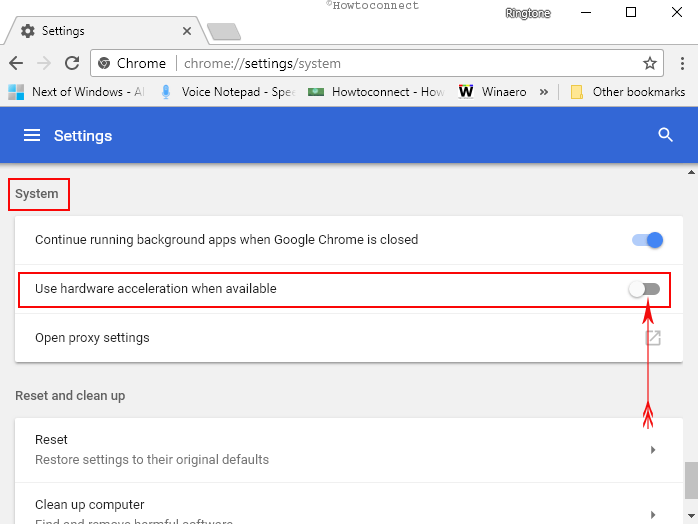Image resolution: width=698 pixels, height=524 pixels.
Task: Open a new tab
Action: [224, 32]
